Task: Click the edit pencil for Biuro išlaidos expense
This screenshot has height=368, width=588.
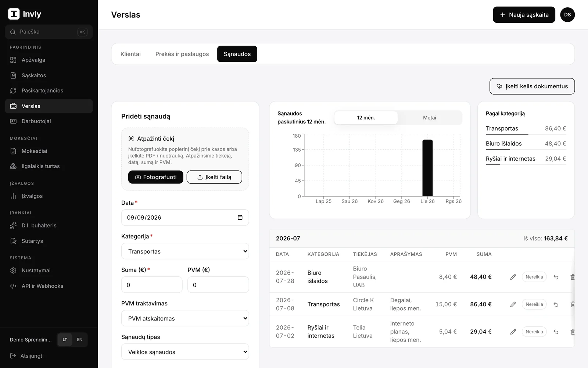Action: pos(513,277)
